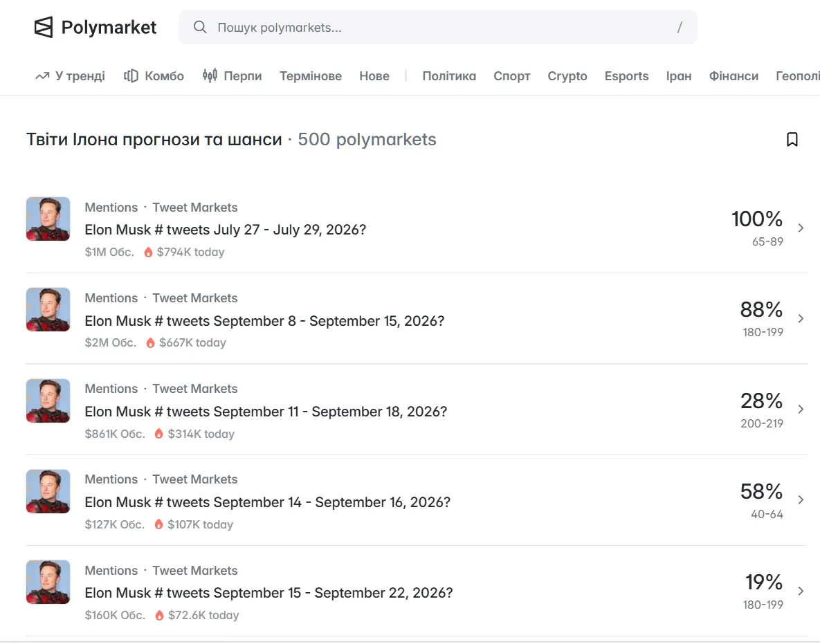The height and width of the screenshot is (644, 820).
Task: Switch to the Комбо tab
Action: pyautogui.click(x=154, y=76)
